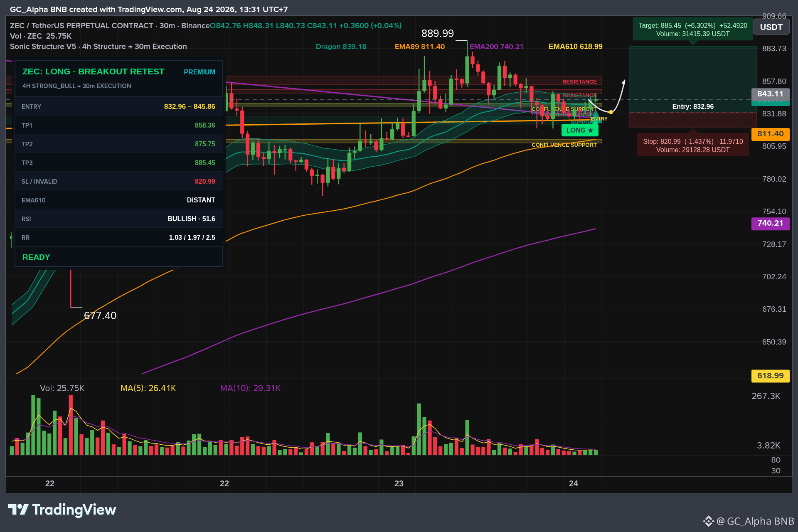Click the date 24 on time axis
This screenshot has height=532, width=798.
coord(574,483)
